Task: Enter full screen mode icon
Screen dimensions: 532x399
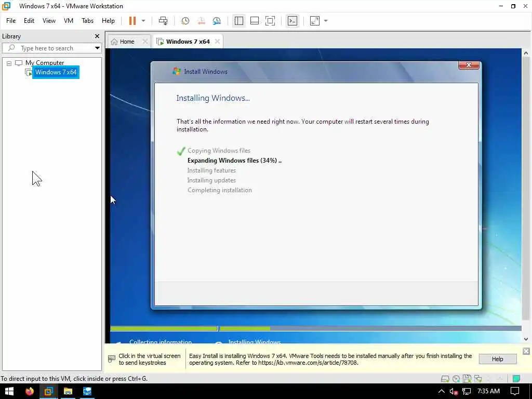Action: point(270,21)
